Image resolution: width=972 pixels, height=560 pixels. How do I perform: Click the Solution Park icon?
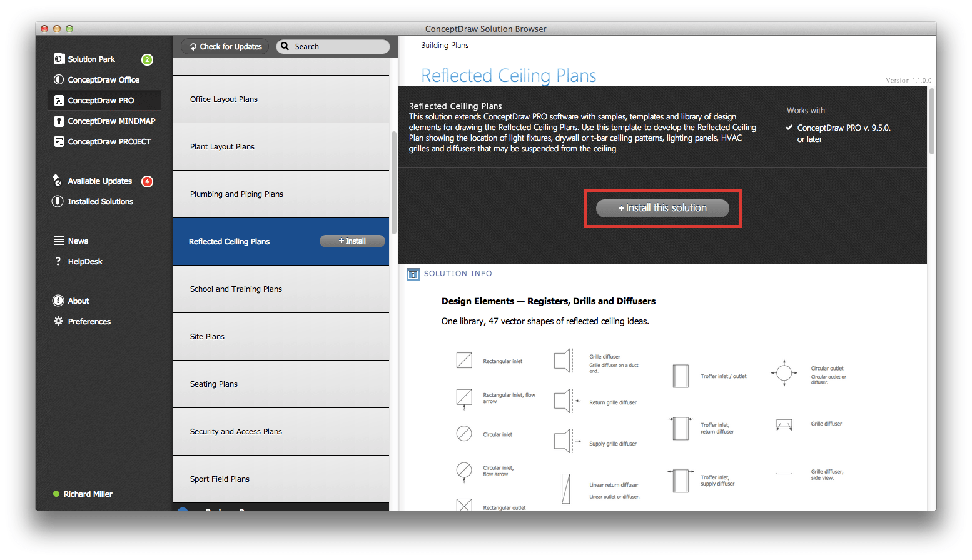click(x=59, y=59)
